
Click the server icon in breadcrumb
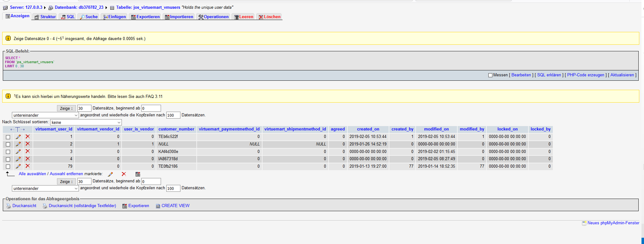point(5,8)
